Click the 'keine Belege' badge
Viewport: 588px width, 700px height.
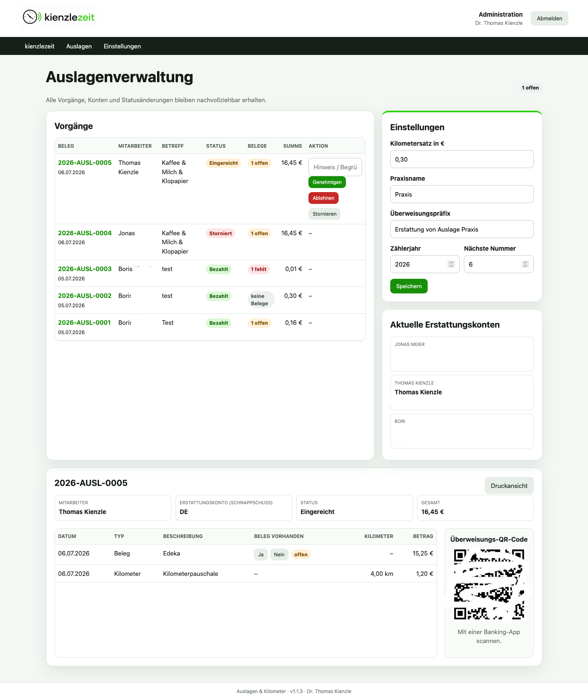point(261,300)
